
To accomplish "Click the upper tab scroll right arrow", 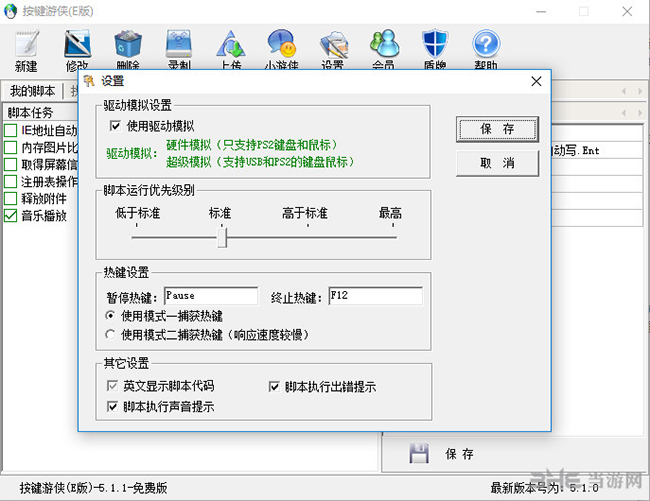I will pyautogui.click(x=640, y=91).
